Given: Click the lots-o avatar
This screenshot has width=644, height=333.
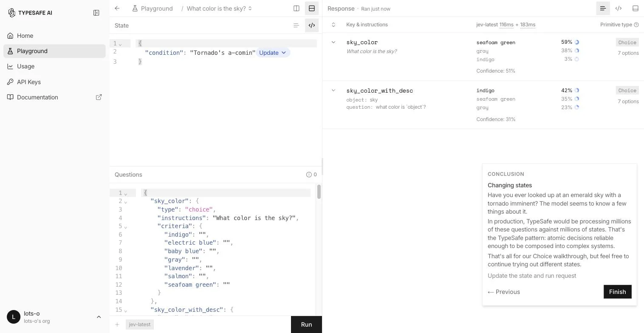Looking at the screenshot, I should 14,317.
